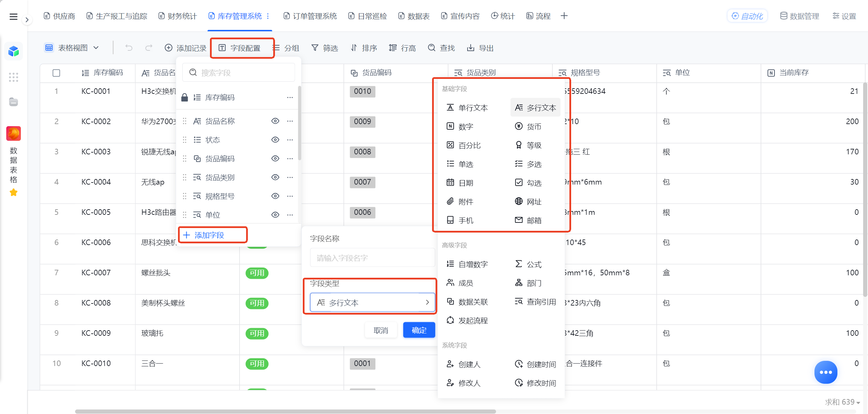
Task: Click the horizontal scrollbar at bottom
Action: pyautogui.click(x=285, y=412)
